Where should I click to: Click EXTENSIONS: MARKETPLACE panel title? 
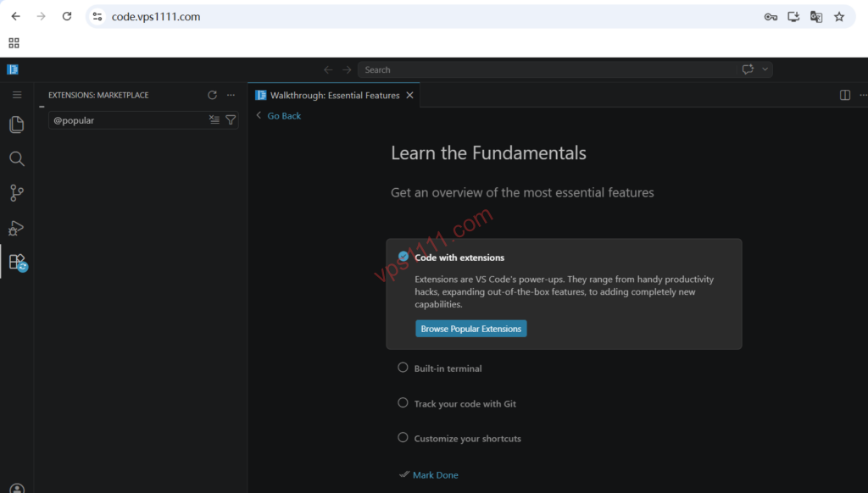(98, 95)
